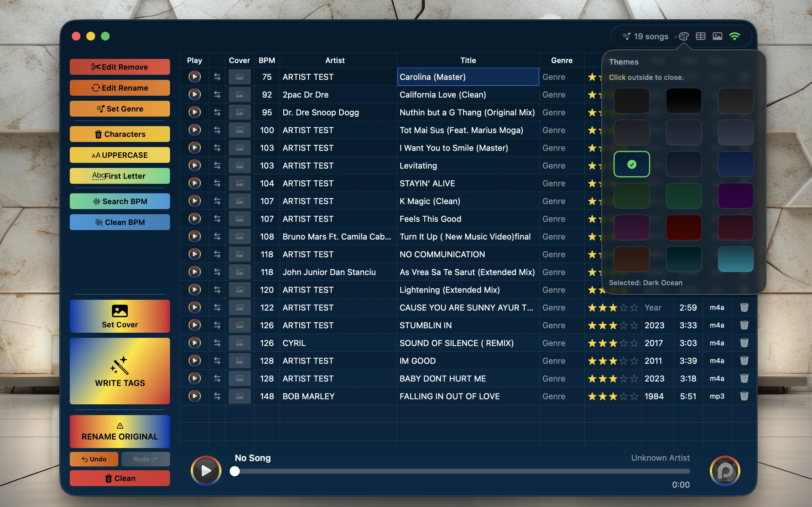Click the cover placeholder for STAYIN' ALIVE
This screenshot has height=507, width=812.
(239, 183)
